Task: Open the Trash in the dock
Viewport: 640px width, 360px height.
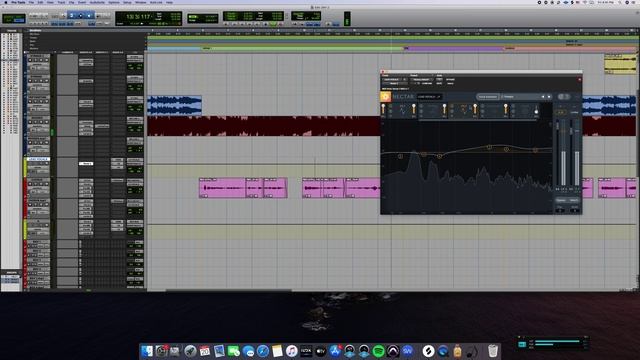Action: (x=493, y=351)
